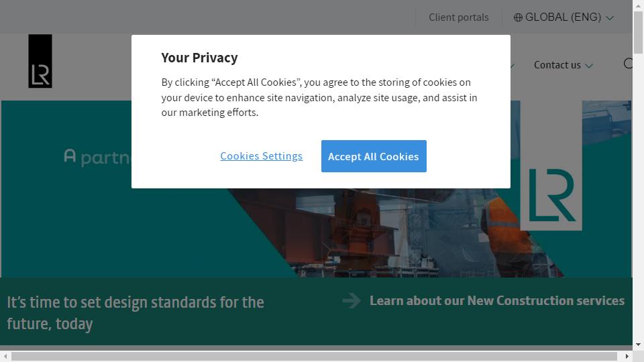Click the chevron next to Contact us

[x=589, y=66]
